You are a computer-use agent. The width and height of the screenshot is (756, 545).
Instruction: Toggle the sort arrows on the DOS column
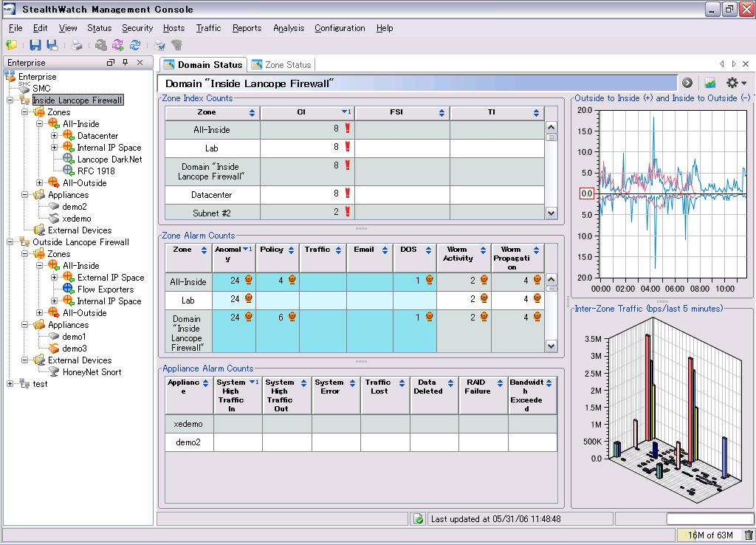click(x=428, y=250)
